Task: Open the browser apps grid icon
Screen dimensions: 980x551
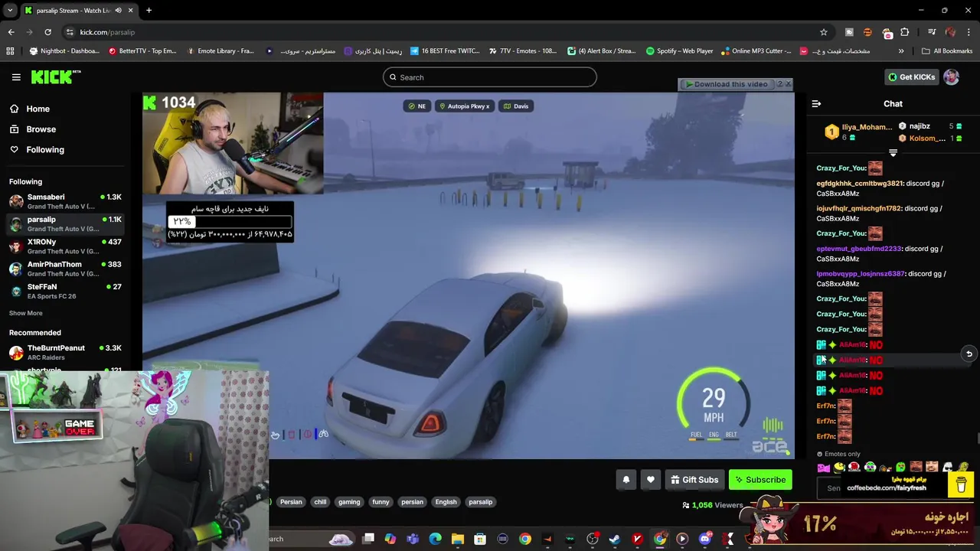Action: click(x=10, y=51)
